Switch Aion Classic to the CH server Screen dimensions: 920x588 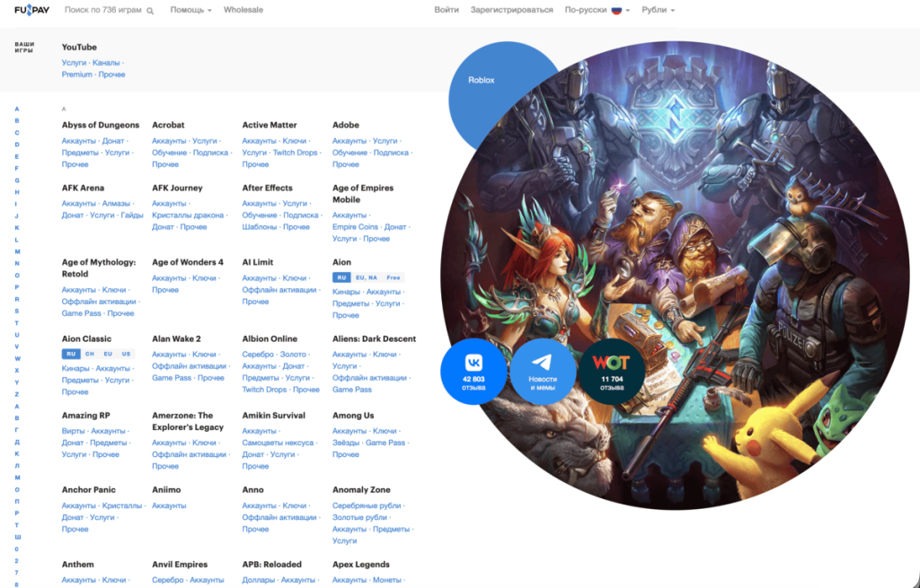point(90,354)
